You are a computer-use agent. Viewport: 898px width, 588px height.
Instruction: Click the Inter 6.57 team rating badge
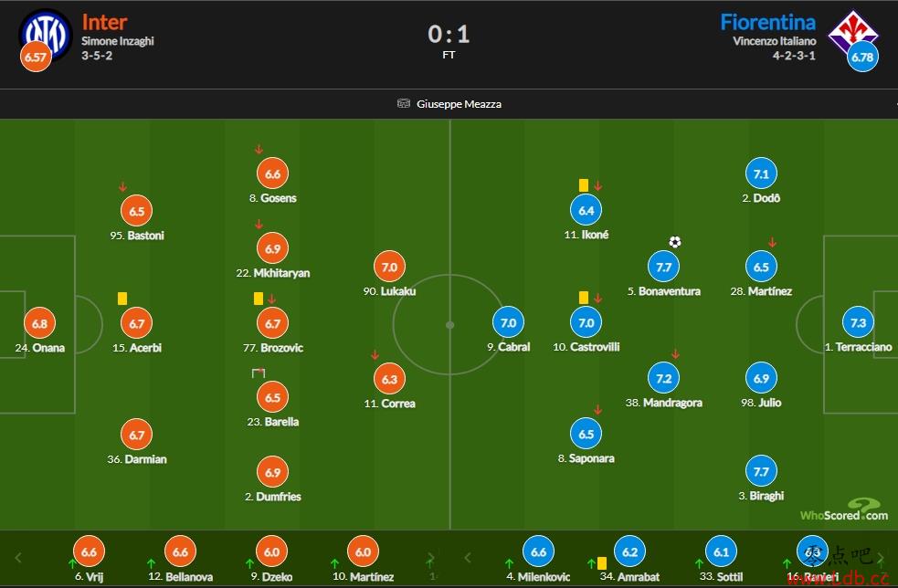(x=36, y=57)
